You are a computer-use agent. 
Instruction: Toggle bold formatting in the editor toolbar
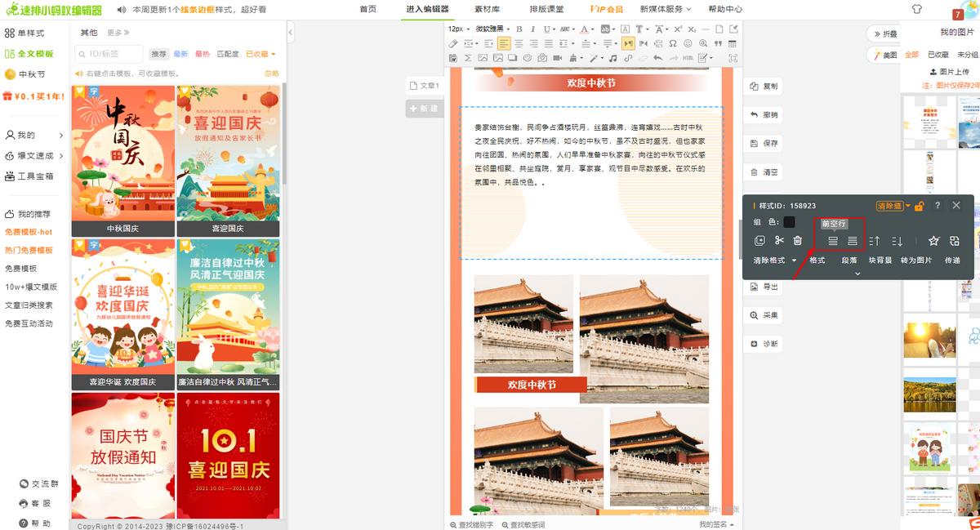(x=519, y=29)
